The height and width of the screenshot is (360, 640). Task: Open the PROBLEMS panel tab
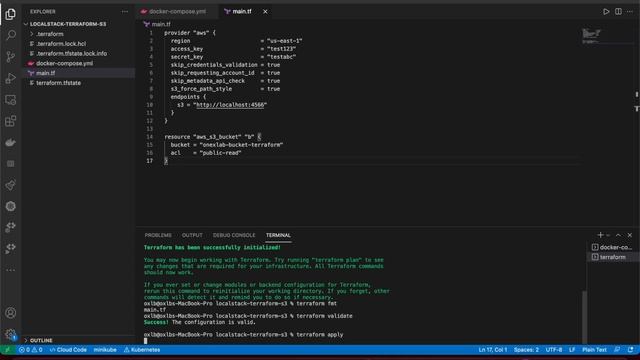tap(158, 235)
